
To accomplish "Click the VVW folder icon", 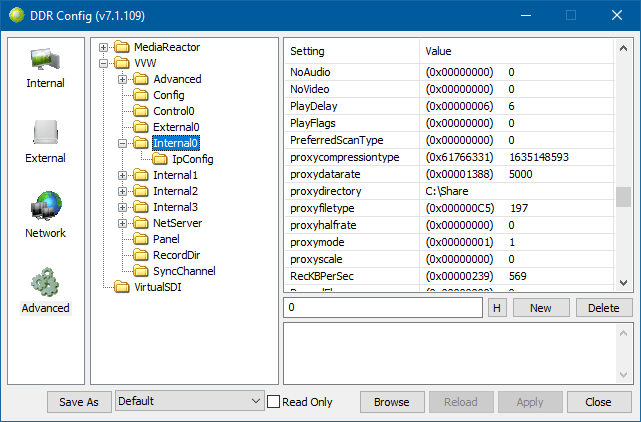I will coord(122,63).
